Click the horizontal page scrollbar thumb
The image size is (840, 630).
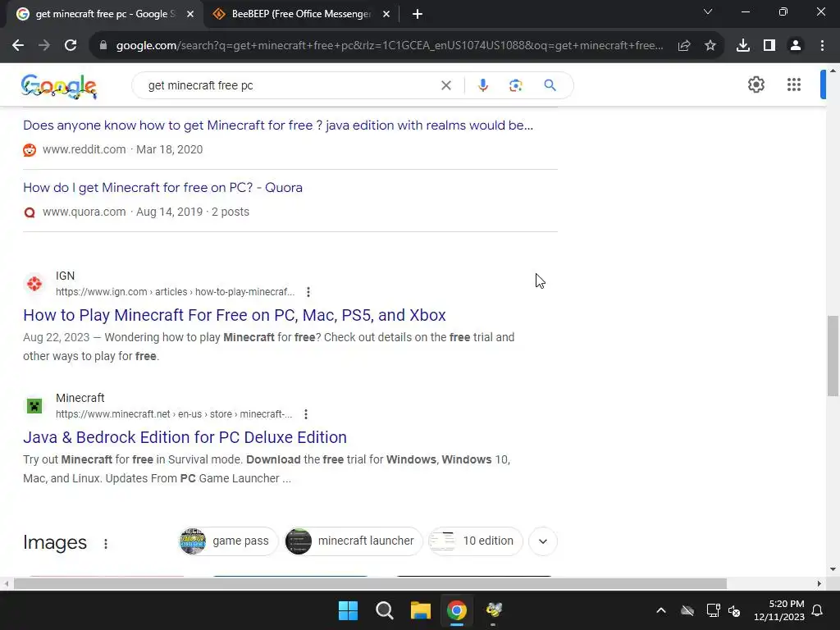pyautogui.click(x=370, y=584)
